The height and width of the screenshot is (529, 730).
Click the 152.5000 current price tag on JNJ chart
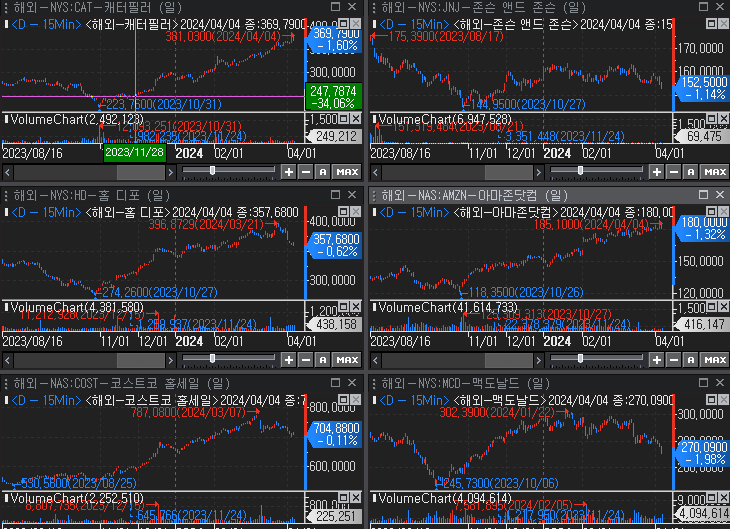coord(703,88)
